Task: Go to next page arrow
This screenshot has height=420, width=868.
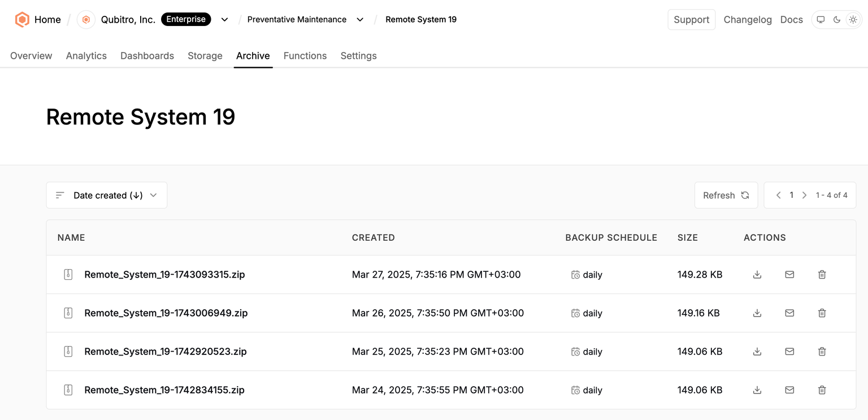Action: click(x=804, y=195)
